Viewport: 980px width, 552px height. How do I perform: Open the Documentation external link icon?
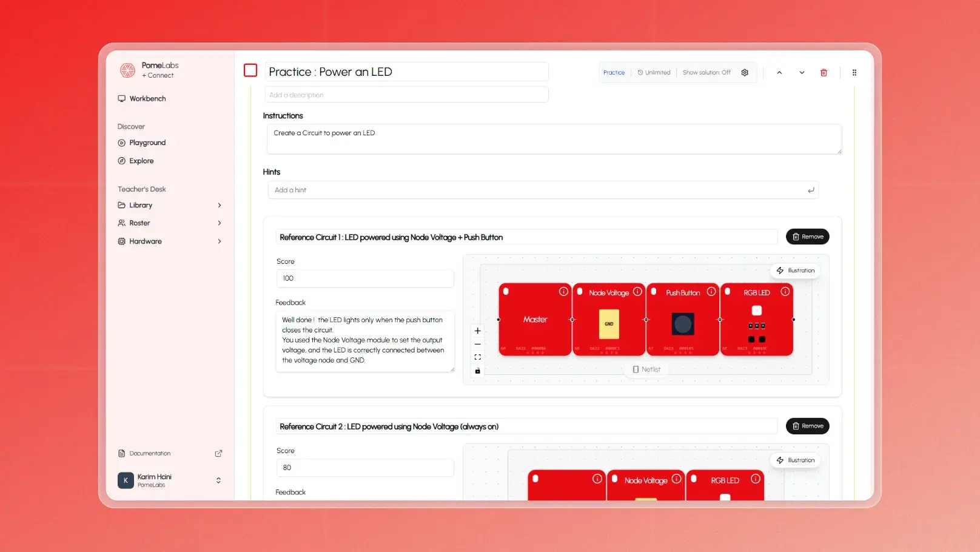218,454
